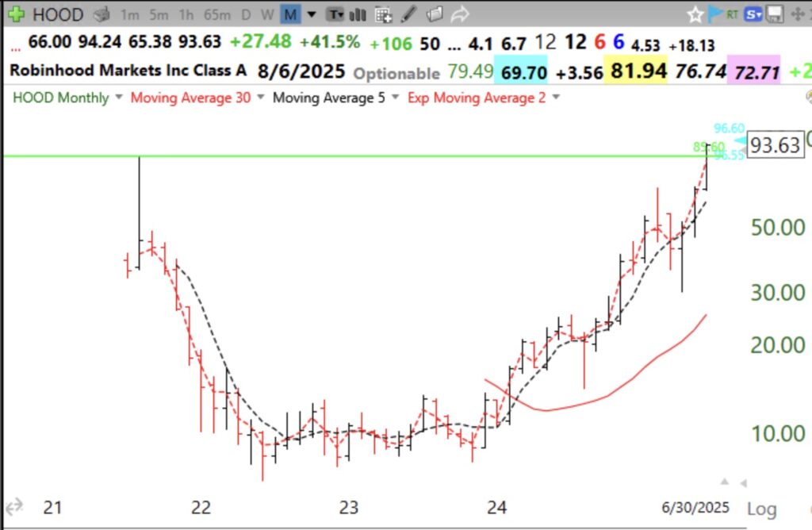Click the green +106 value
Screen dimensions: 812x530
point(391,44)
